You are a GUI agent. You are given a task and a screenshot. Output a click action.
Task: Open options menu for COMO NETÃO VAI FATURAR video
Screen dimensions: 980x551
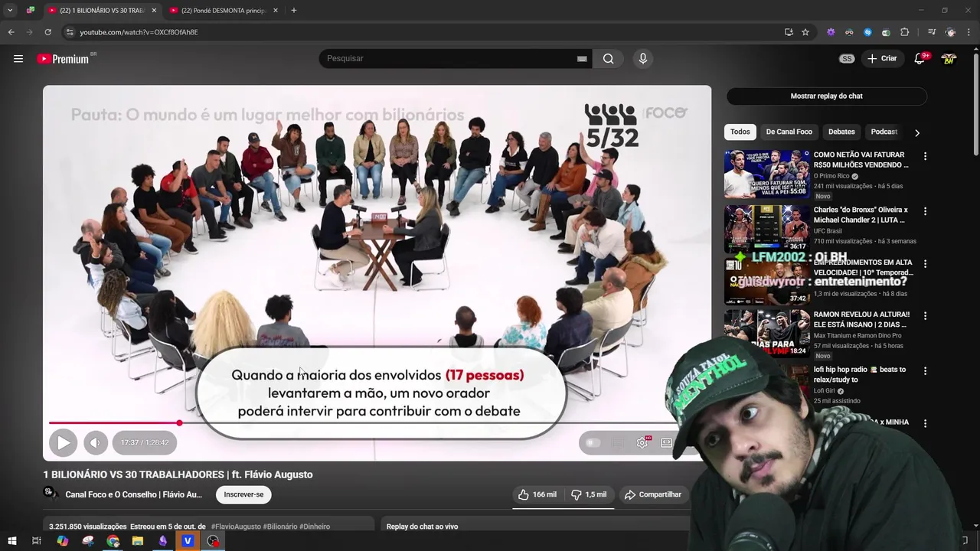[925, 156]
